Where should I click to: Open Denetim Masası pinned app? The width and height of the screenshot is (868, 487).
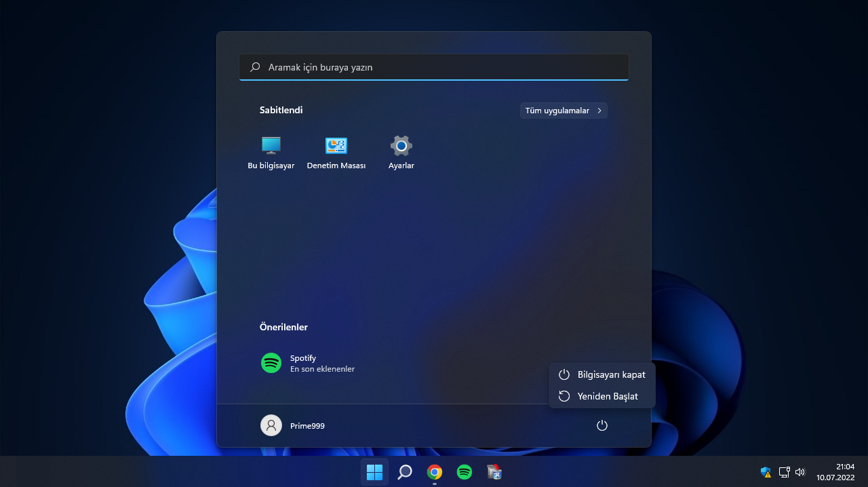(x=336, y=153)
